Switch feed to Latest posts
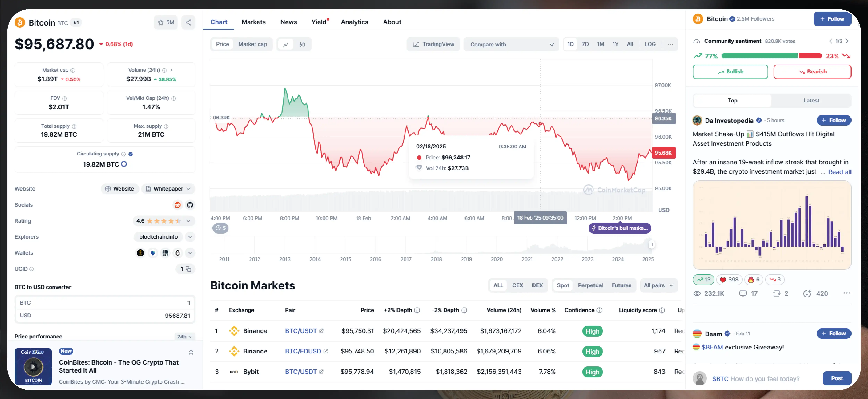The width and height of the screenshot is (868, 399). (811, 101)
